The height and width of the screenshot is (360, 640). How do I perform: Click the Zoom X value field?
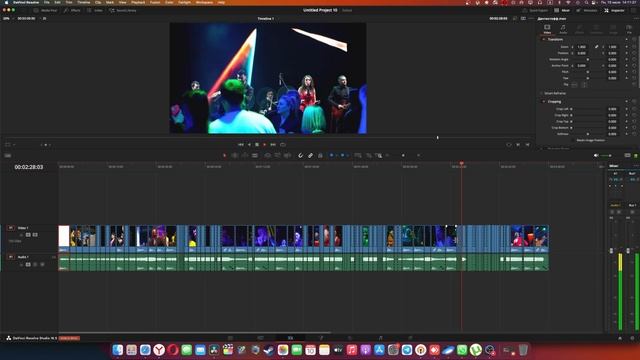(x=582, y=47)
